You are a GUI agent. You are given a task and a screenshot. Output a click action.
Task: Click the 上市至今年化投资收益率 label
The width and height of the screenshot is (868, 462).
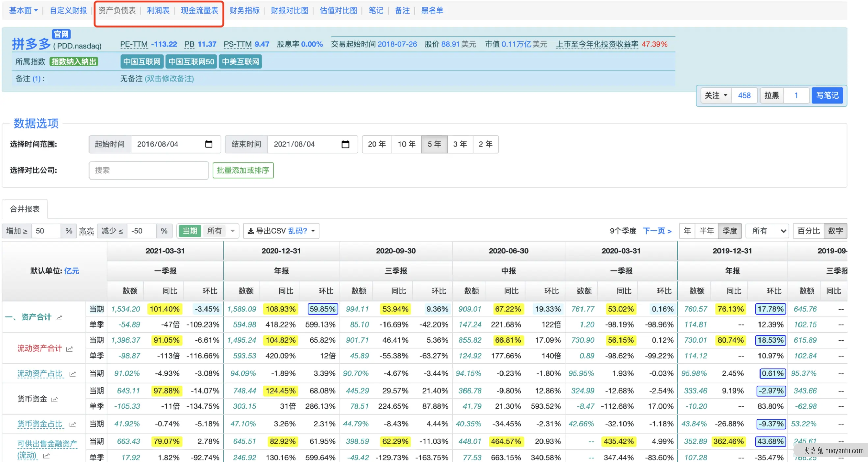(597, 44)
